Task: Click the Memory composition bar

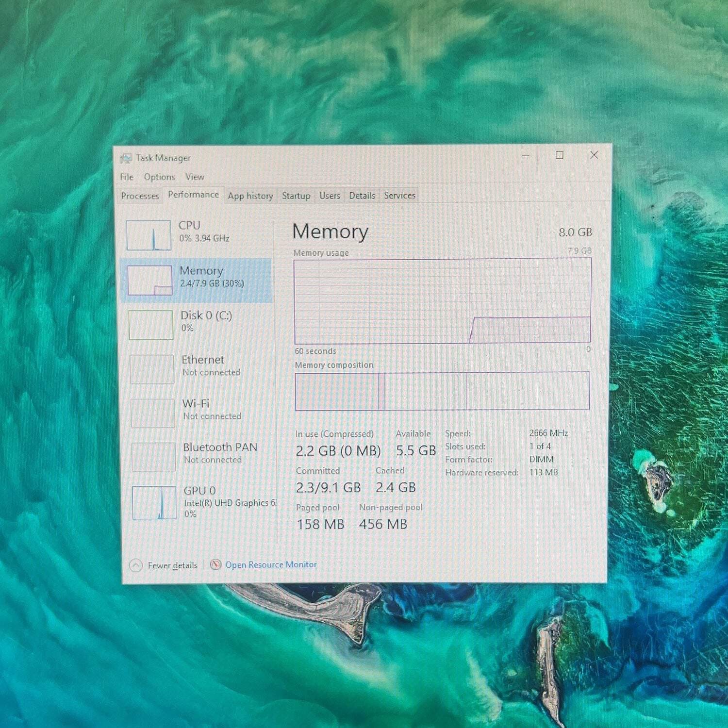Action: [443, 391]
